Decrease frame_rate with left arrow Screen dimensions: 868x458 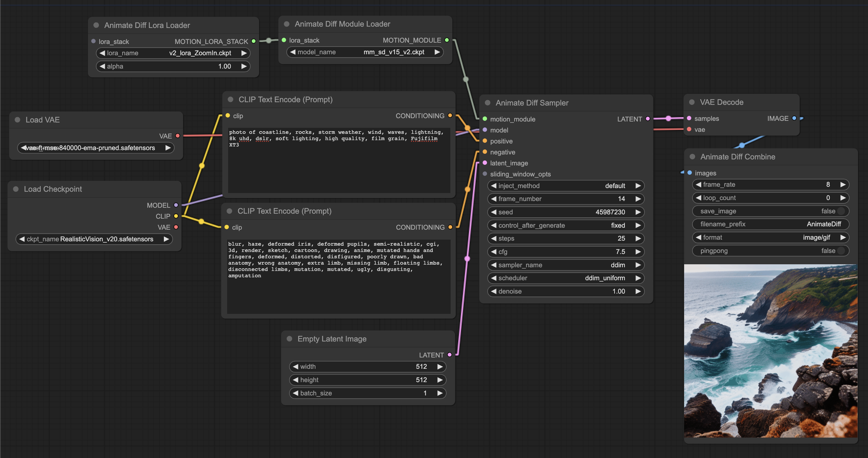click(698, 184)
